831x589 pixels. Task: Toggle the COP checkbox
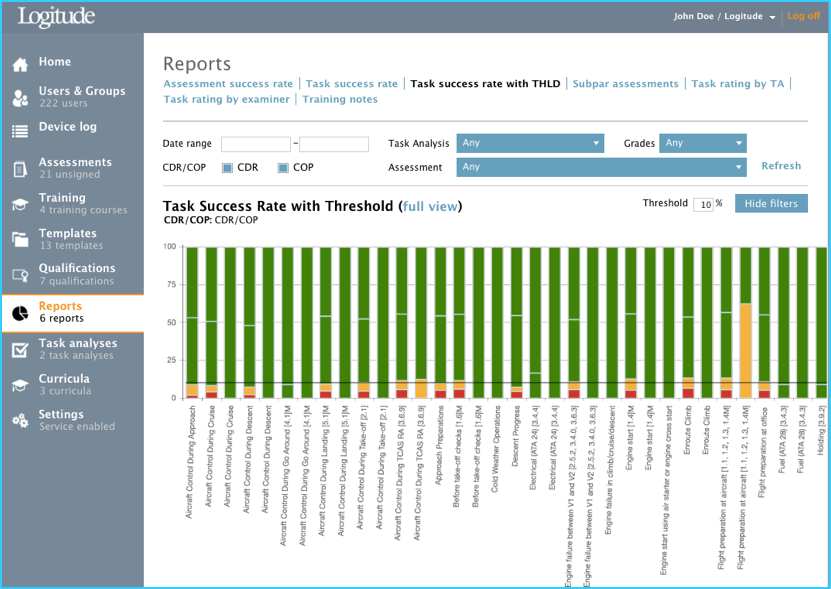283,168
